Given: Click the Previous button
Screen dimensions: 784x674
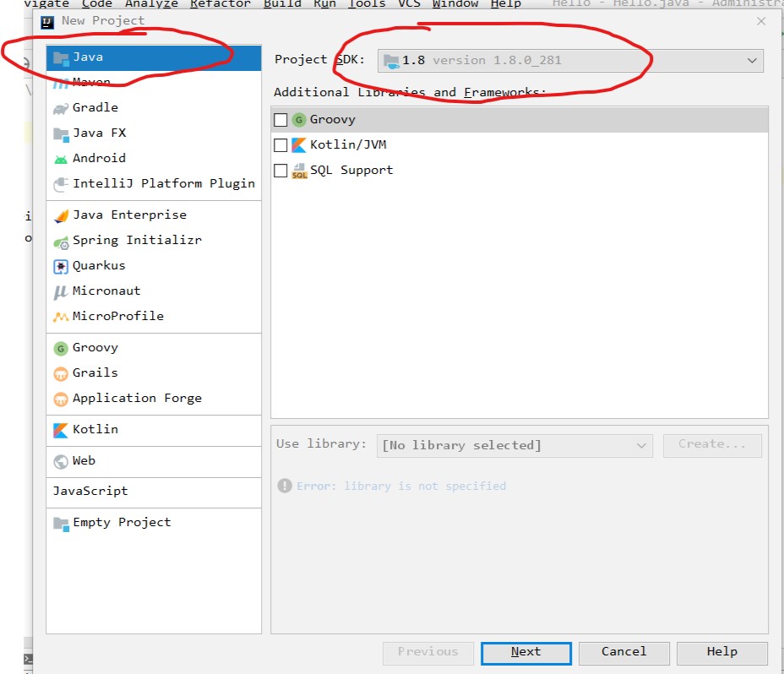Looking at the screenshot, I should coord(428,653).
